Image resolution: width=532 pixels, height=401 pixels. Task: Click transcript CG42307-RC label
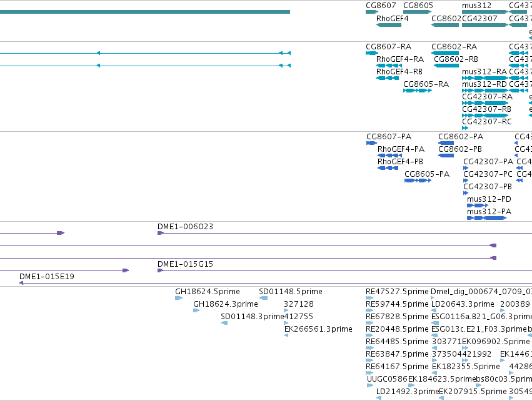[486, 122]
